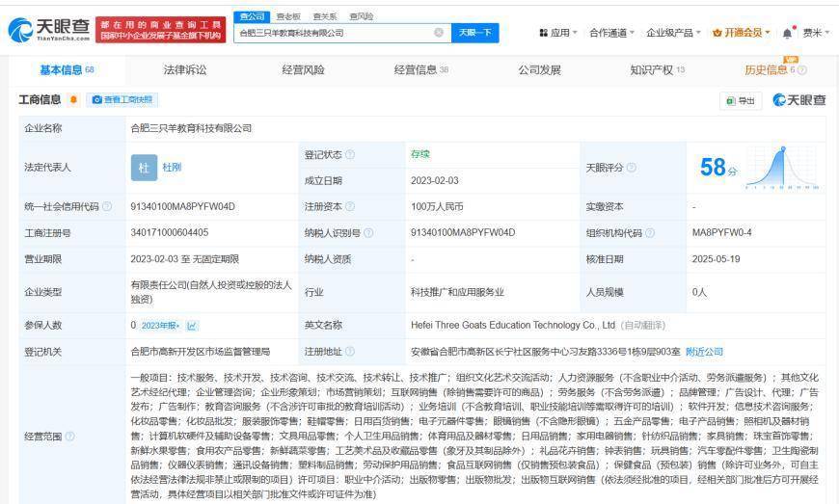
Task: Select the 经营风险 tab
Action: tap(304, 70)
